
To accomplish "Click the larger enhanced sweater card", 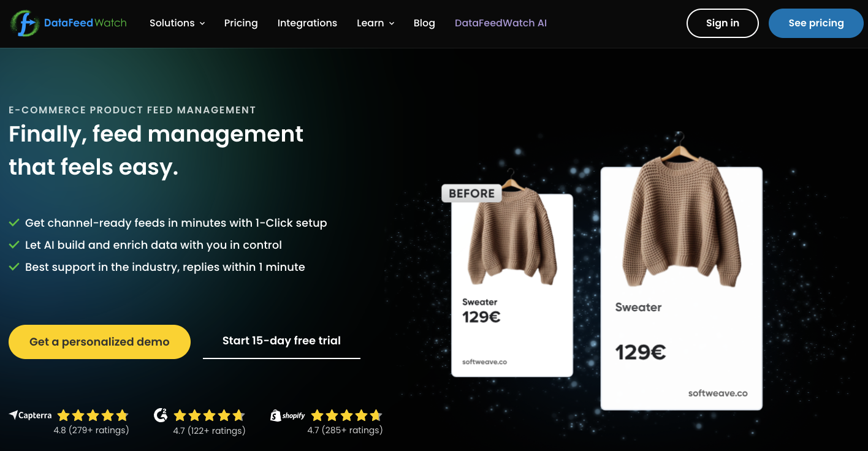I will (681, 288).
